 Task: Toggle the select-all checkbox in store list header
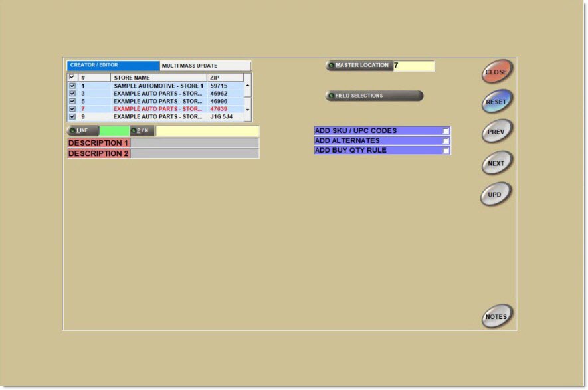point(72,78)
